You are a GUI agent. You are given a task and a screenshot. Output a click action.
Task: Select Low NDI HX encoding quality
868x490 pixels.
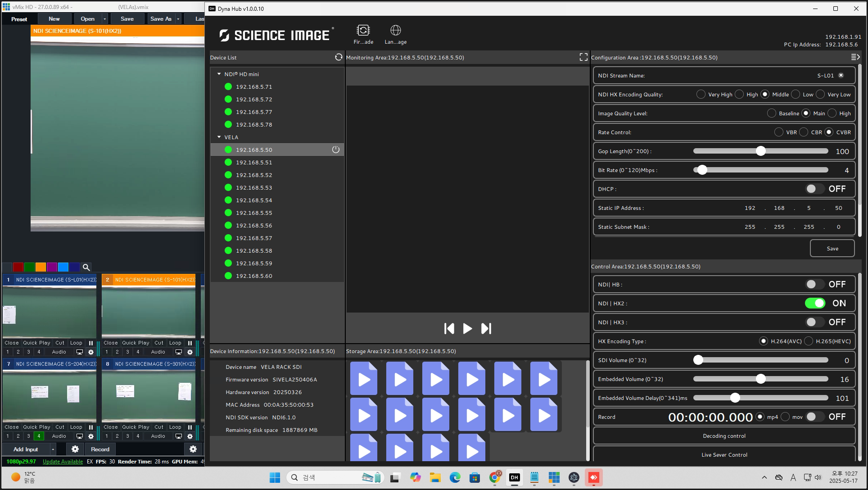796,94
